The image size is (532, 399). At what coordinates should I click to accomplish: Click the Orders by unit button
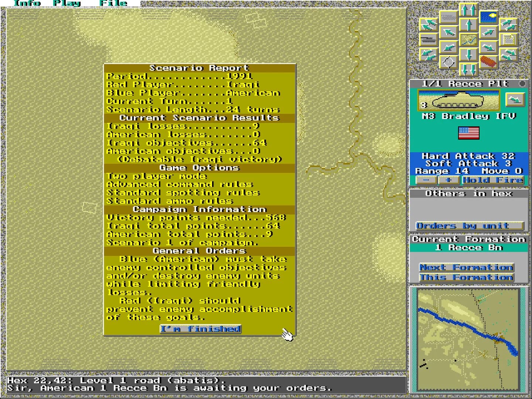pyautogui.click(x=470, y=226)
